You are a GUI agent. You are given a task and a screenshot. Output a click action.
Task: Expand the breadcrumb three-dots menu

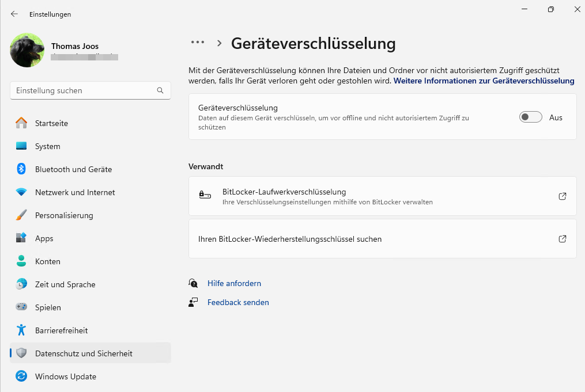198,43
